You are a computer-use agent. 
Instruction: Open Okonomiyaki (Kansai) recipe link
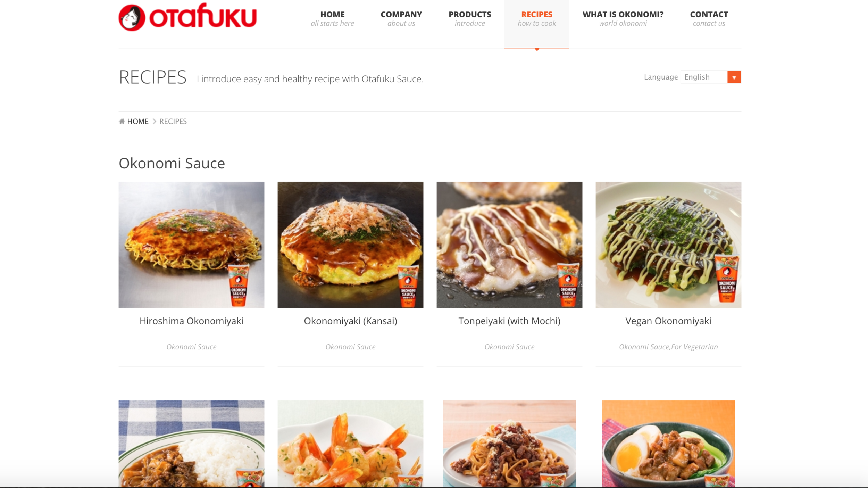[350, 321]
